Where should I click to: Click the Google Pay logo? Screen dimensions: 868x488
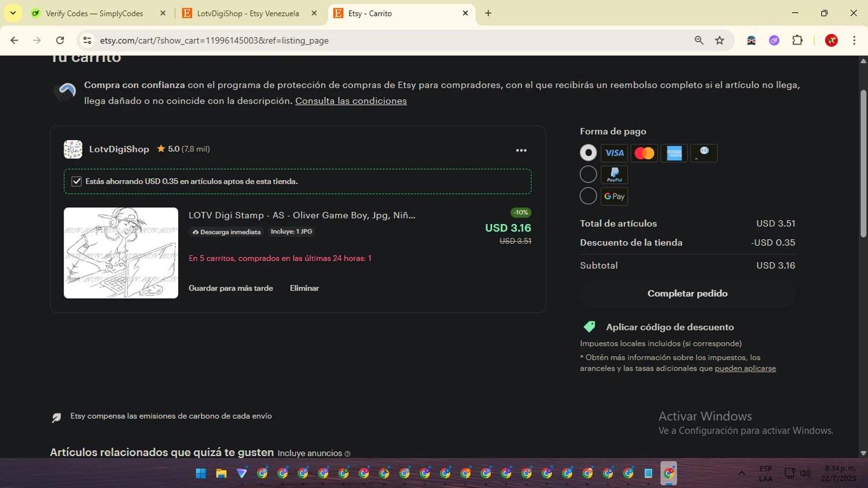click(615, 196)
